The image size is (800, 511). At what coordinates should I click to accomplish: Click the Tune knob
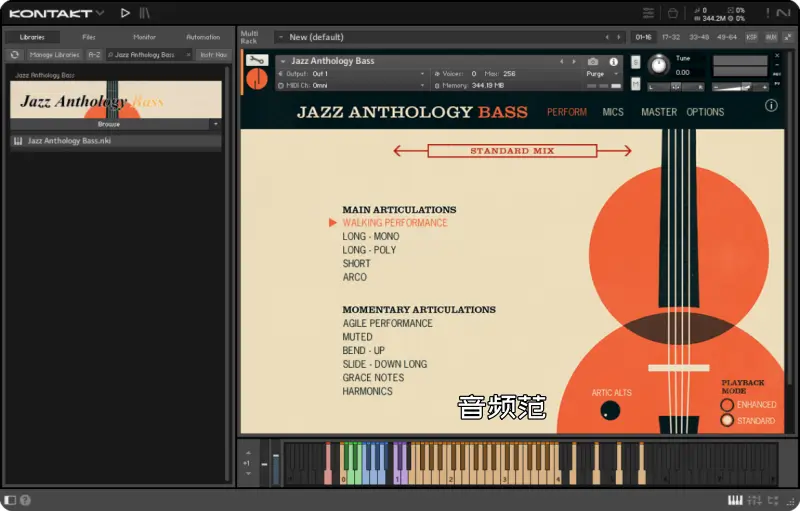658,65
